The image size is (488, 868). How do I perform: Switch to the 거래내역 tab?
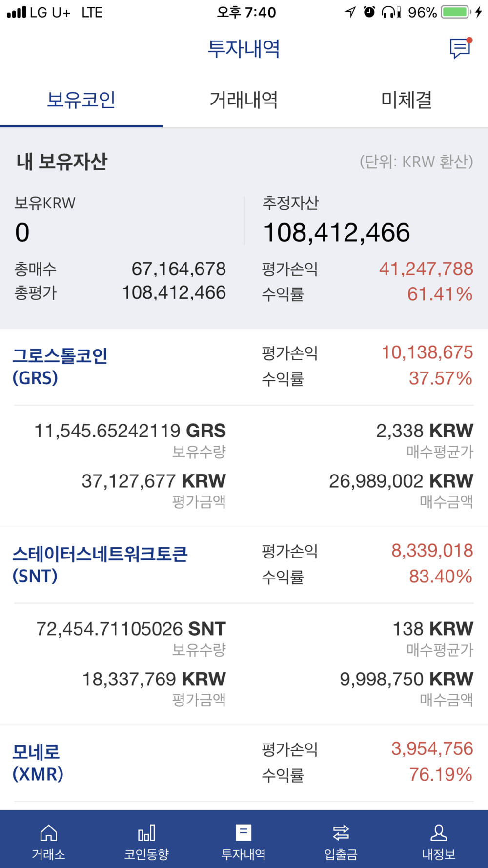pyautogui.click(x=244, y=100)
